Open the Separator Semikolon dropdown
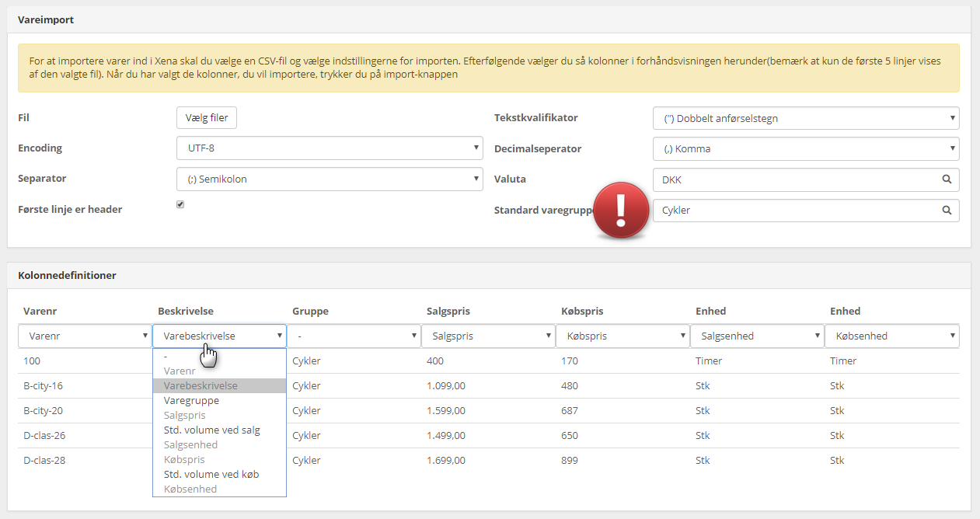980x519 pixels. coord(330,179)
